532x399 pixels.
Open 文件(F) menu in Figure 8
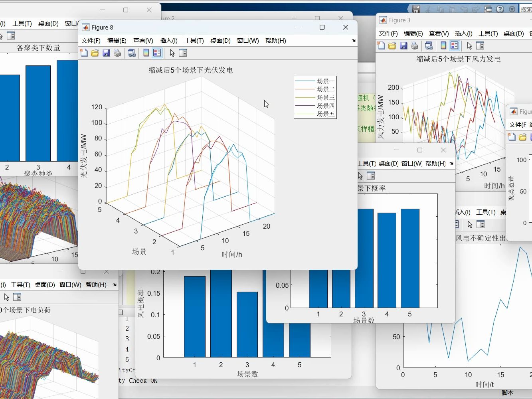coord(91,41)
